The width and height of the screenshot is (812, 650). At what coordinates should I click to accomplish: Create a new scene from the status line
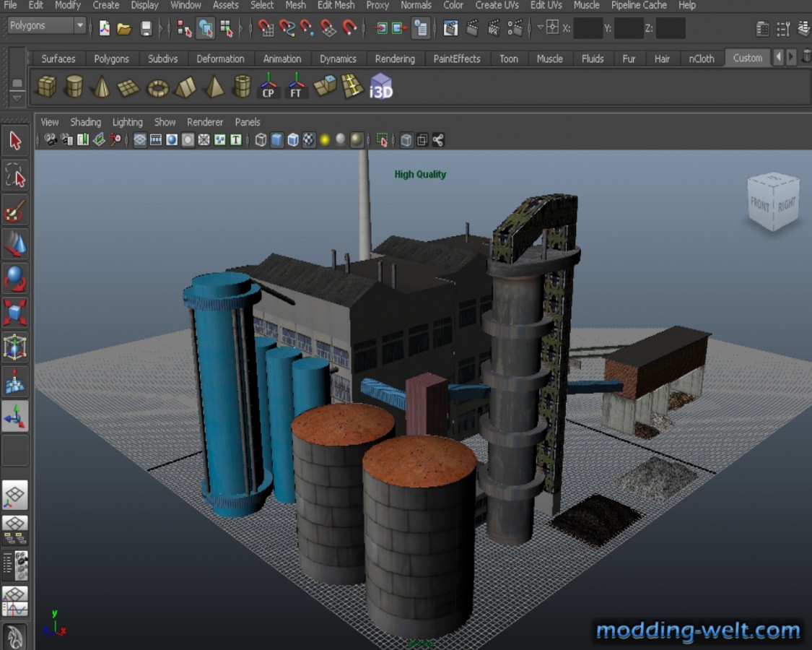tap(105, 28)
